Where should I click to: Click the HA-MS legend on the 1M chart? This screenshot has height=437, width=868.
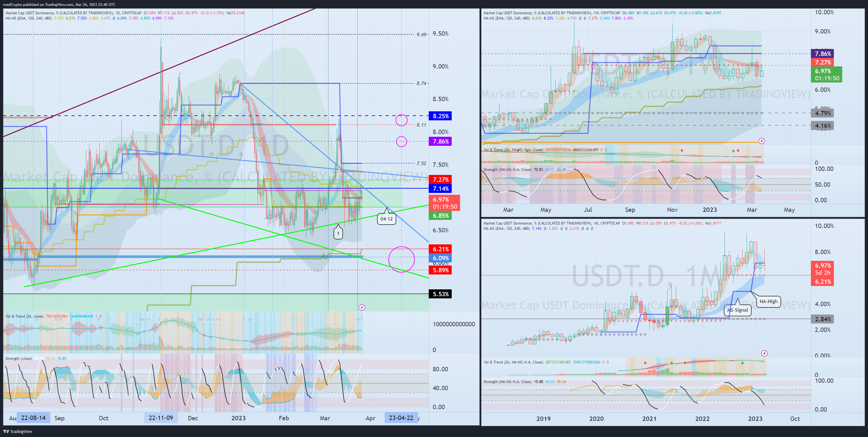[x=538, y=229]
